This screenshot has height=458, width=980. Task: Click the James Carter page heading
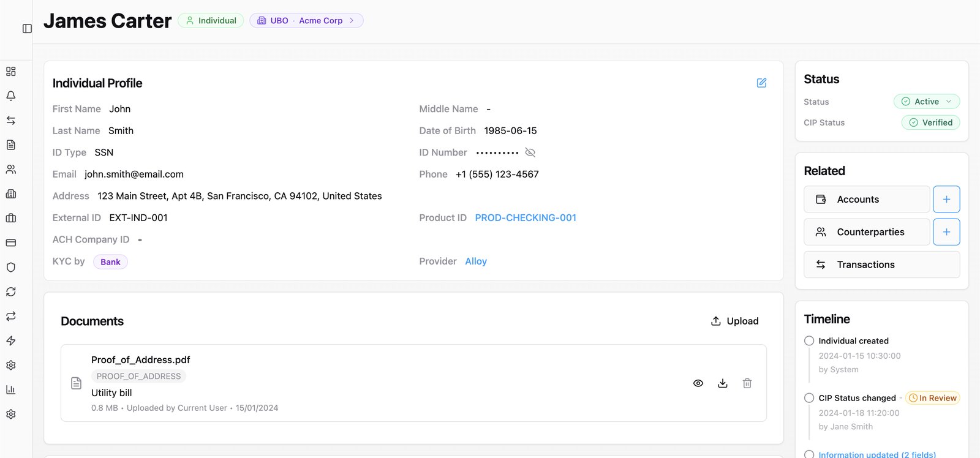tap(108, 21)
